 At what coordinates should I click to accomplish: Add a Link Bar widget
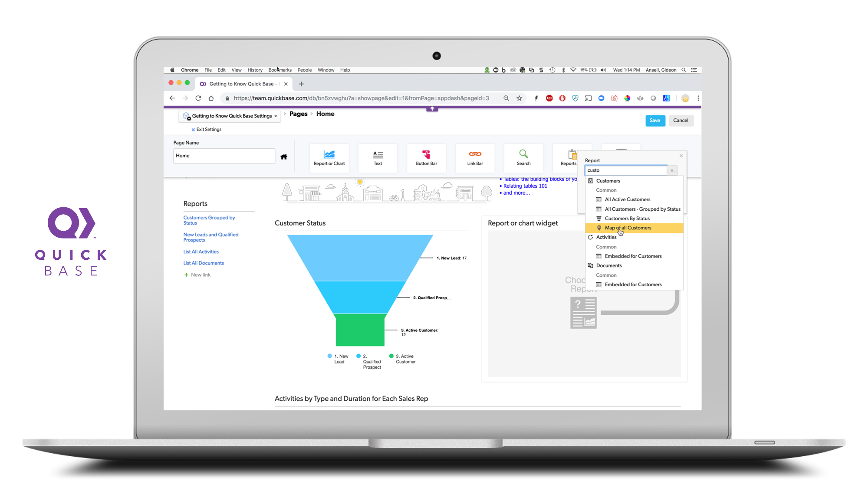click(475, 158)
